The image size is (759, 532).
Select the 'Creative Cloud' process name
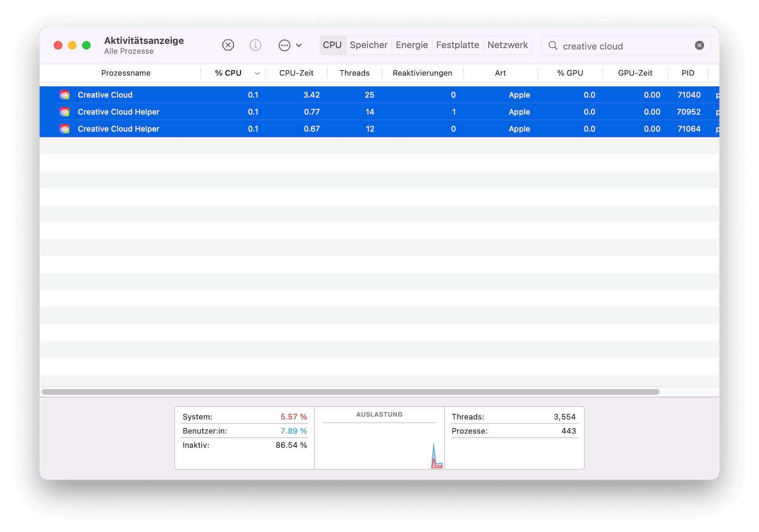click(x=105, y=95)
